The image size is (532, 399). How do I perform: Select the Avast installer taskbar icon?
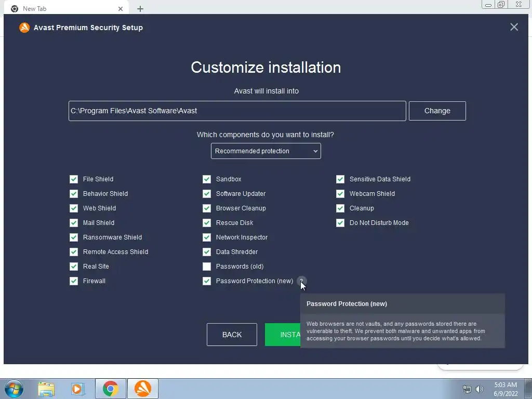tap(143, 389)
